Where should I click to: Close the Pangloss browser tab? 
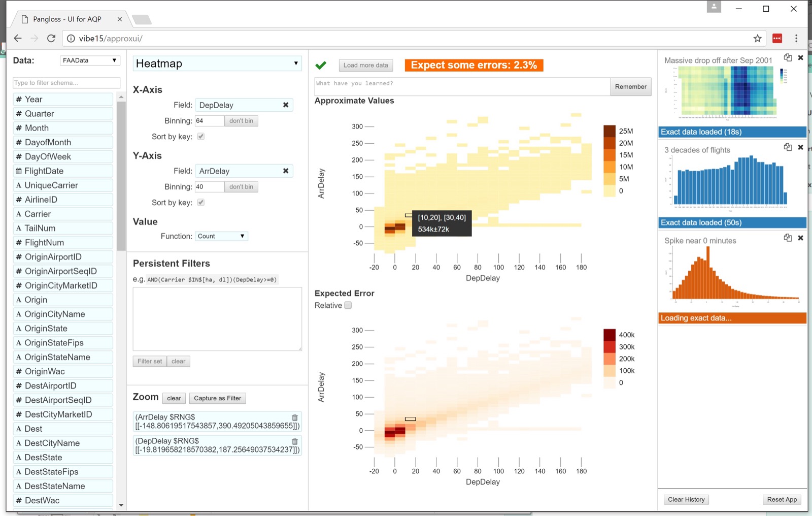coord(120,19)
